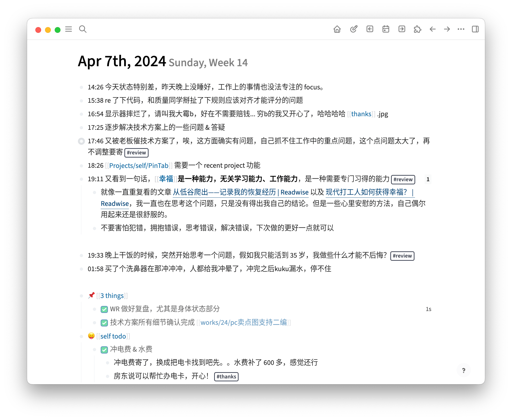512x420 pixels.
Task: Click the pencil edit icon in toolbar
Action: [x=353, y=29]
